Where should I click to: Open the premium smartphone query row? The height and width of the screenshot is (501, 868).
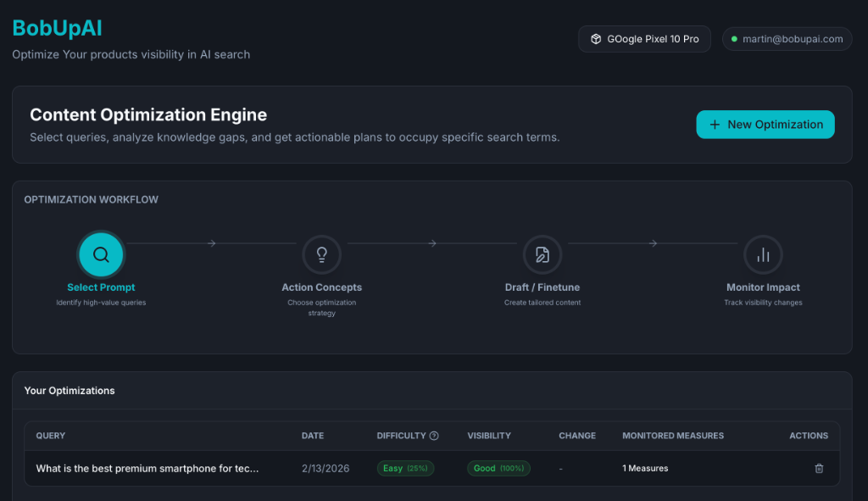(148, 468)
